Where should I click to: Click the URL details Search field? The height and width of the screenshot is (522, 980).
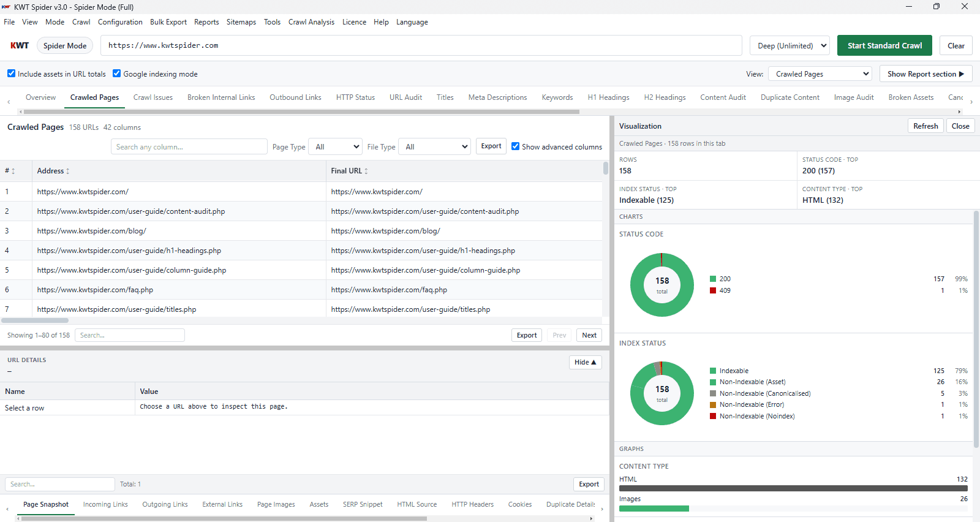coord(60,484)
